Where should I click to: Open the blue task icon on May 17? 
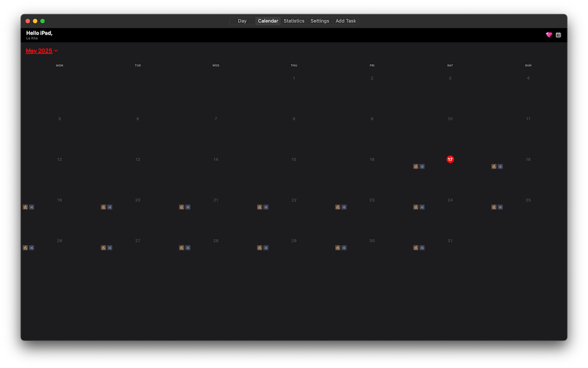[x=422, y=167]
